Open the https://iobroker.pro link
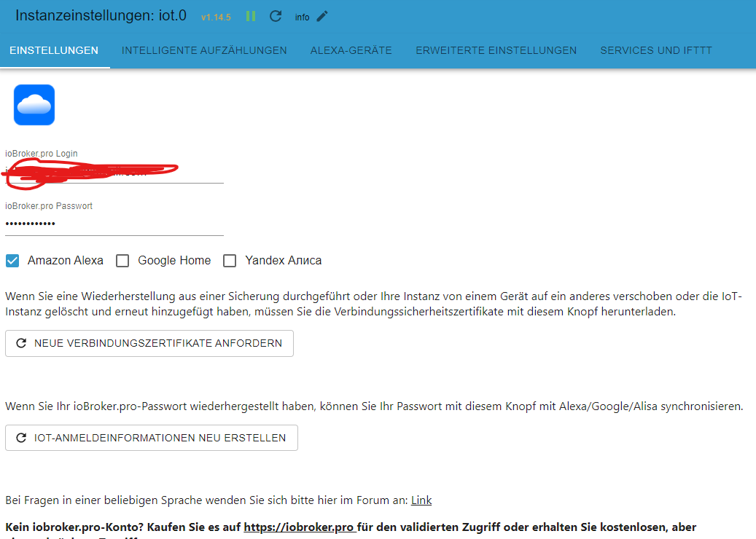The height and width of the screenshot is (539, 756). (300, 527)
